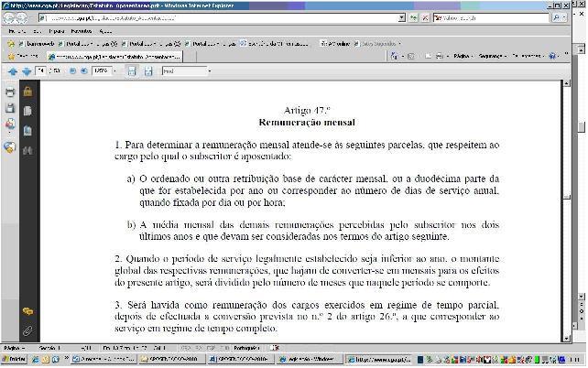Open the binoculars search panel
588x368 pixels.
tap(27, 151)
